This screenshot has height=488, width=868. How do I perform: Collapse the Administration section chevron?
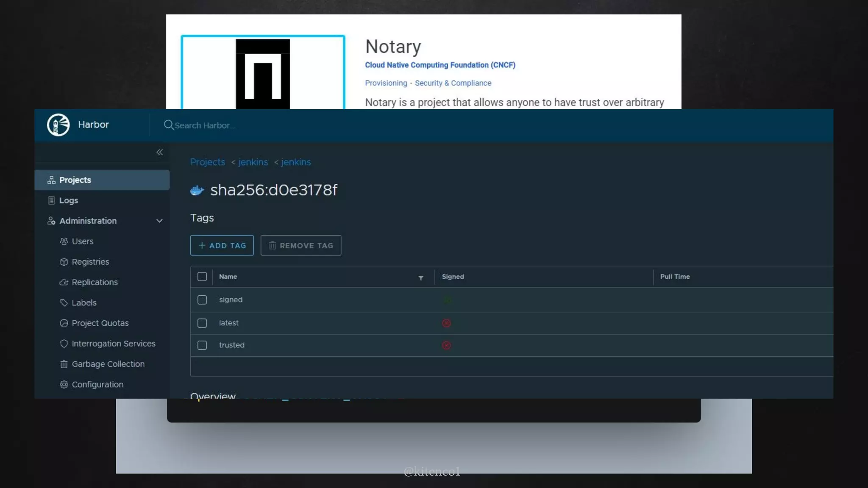click(159, 221)
